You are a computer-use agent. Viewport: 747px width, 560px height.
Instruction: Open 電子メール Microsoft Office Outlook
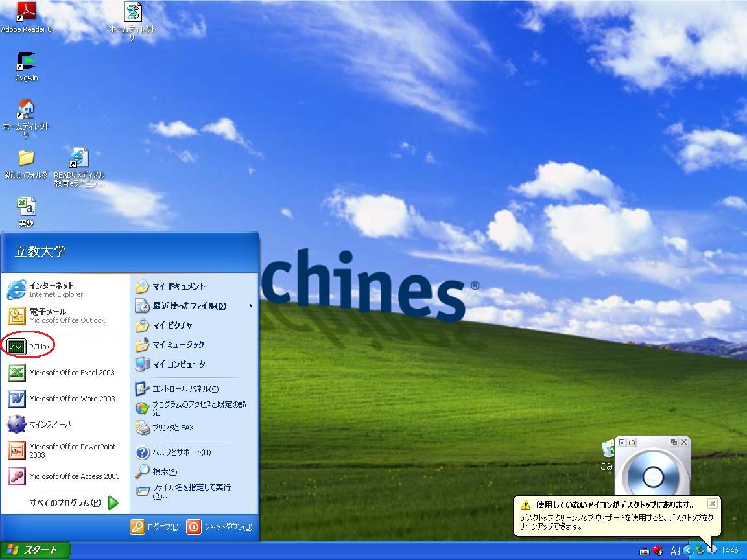click(x=65, y=315)
